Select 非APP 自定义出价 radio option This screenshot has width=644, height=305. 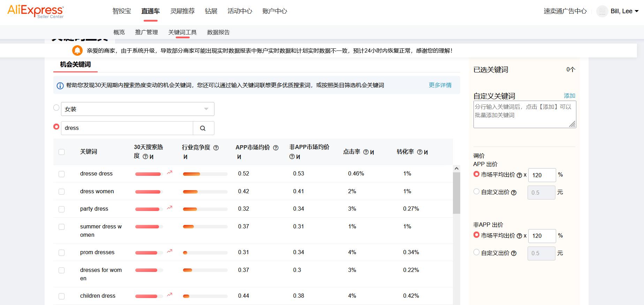point(476,252)
